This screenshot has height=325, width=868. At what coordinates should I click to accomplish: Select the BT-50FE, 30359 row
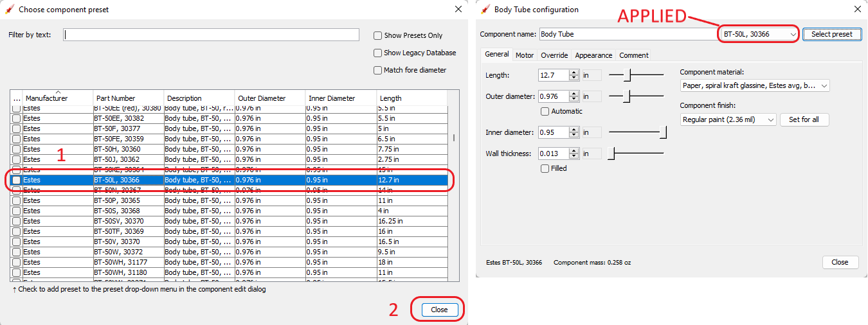pyautogui.click(x=230, y=139)
